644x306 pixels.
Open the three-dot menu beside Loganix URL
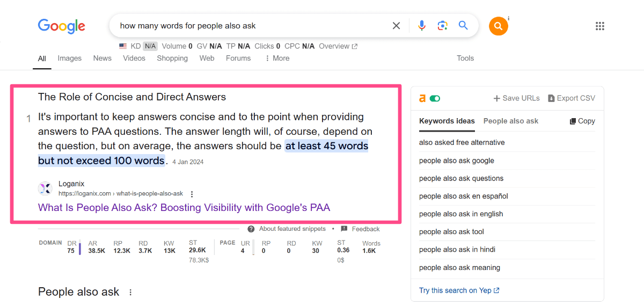(192, 194)
